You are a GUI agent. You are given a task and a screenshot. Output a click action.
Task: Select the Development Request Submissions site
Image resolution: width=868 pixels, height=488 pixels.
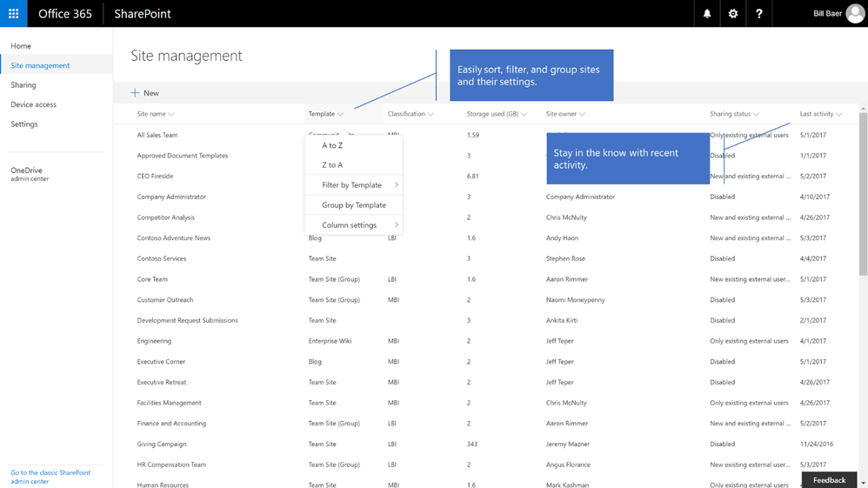[187, 320]
